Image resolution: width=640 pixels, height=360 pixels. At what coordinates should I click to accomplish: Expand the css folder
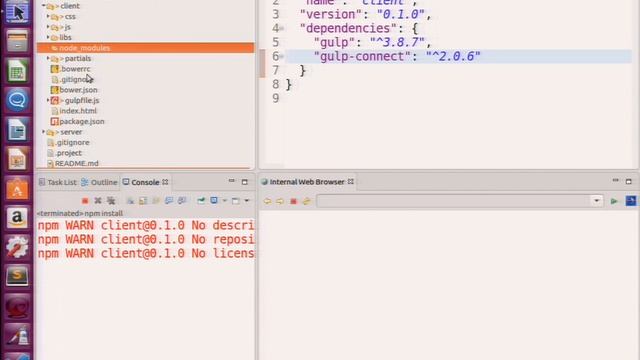(48, 16)
